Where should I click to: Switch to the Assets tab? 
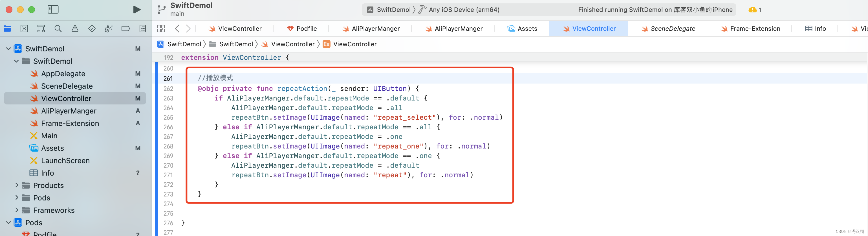(522, 29)
